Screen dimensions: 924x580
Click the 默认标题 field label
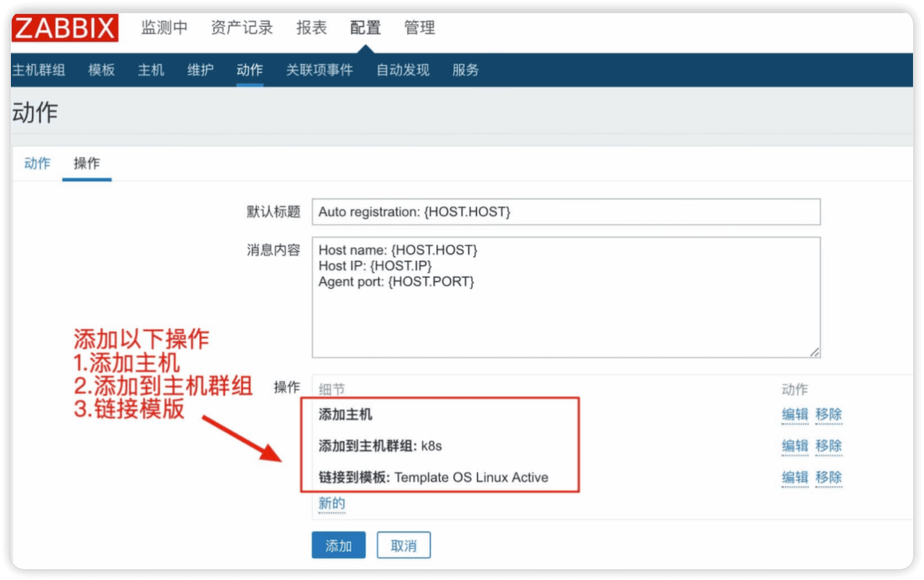[273, 211]
